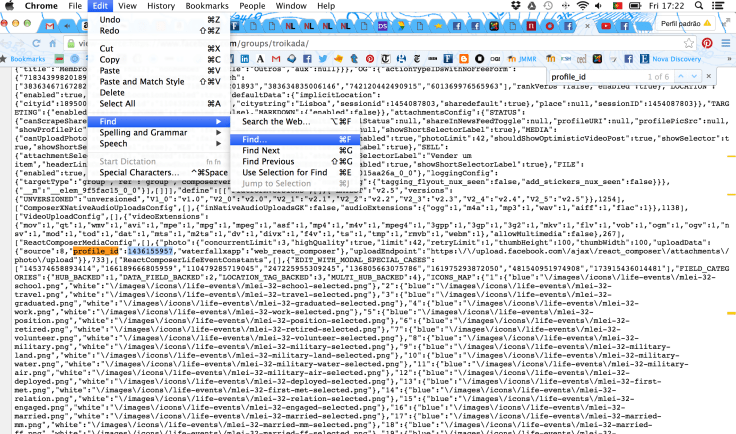This screenshot has width=736, height=434.
Task: Click the Portuguese flag input source
Action: point(617,6)
